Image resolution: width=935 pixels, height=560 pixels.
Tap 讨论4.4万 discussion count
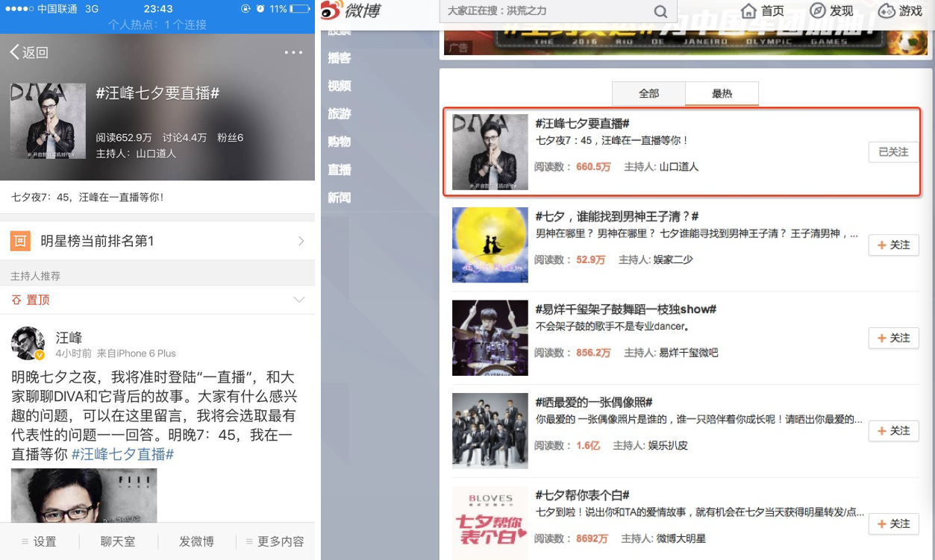click(184, 138)
